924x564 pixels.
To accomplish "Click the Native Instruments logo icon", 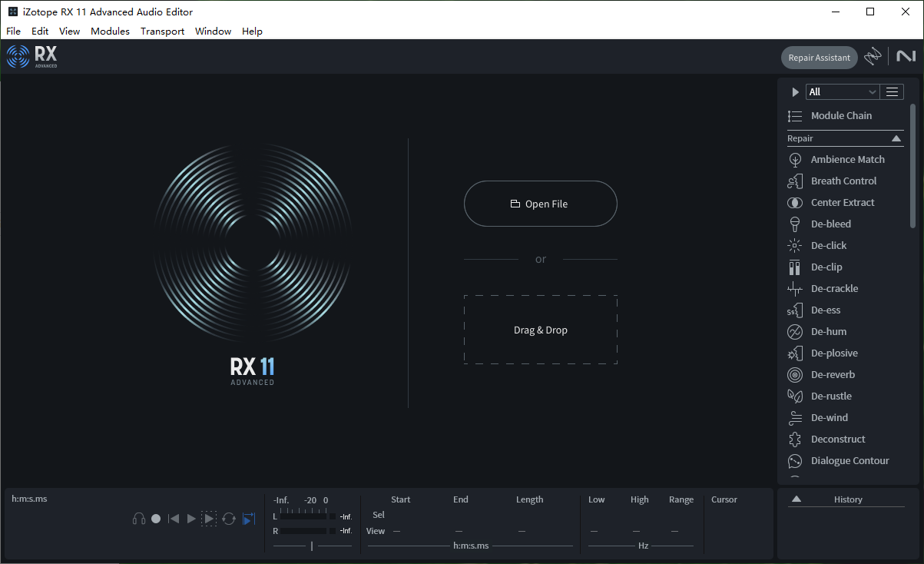I will click(x=906, y=55).
